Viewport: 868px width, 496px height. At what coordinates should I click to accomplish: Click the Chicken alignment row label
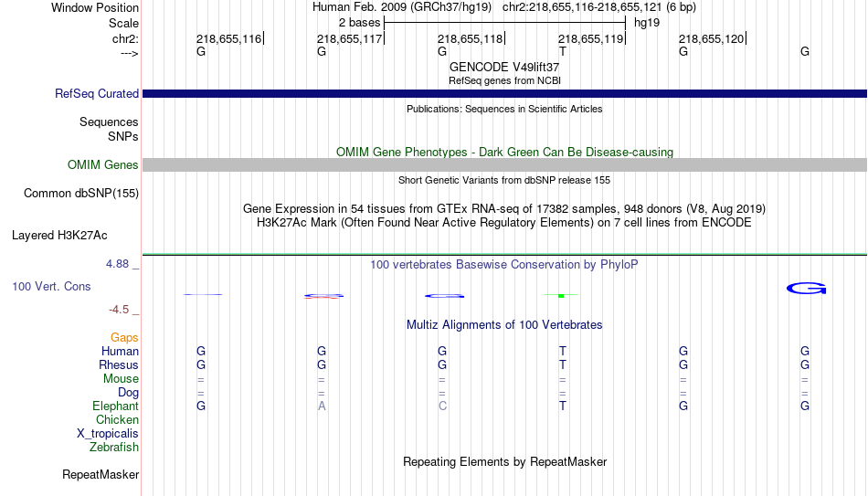[x=117, y=419]
